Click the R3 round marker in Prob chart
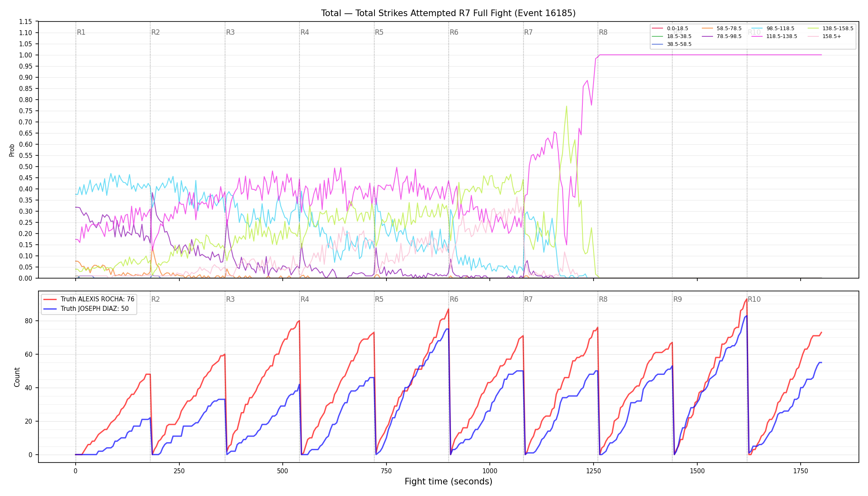 tap(230, 32)
